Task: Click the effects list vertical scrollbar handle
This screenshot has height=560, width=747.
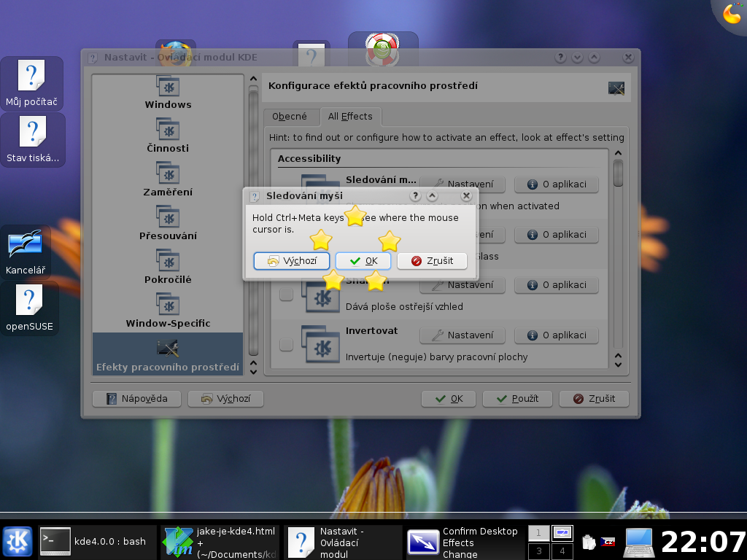Action: 618,174
